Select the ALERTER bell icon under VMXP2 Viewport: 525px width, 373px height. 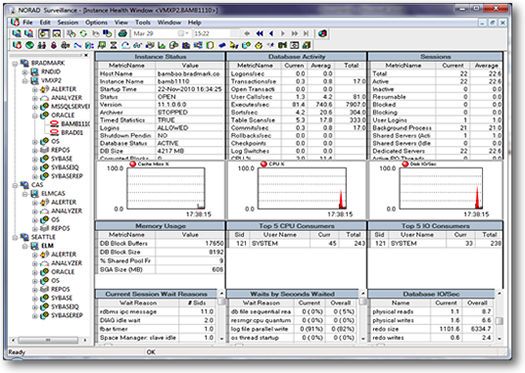[45, 89]
